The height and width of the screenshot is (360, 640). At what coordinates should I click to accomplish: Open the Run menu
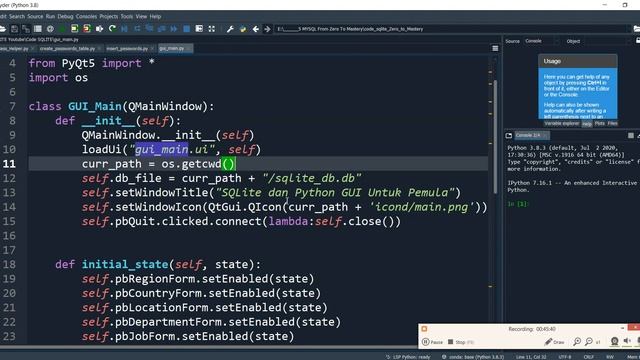(x=50, y=16)
